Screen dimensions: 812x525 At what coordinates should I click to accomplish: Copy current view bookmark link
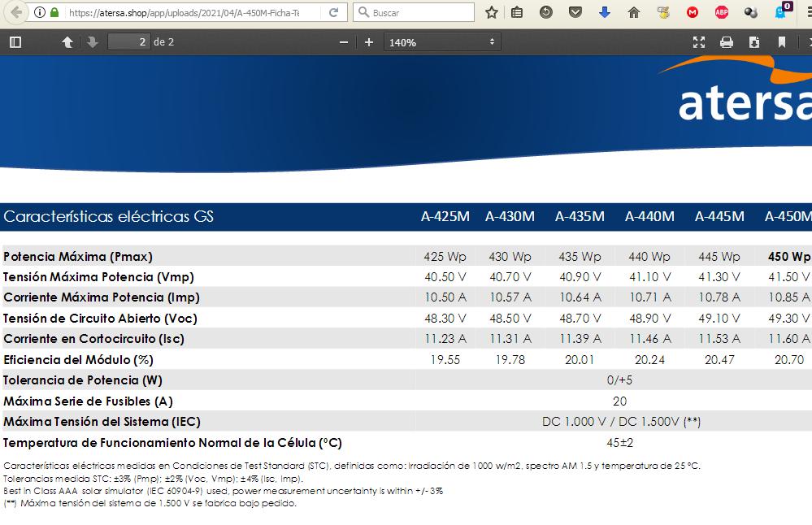(x=782, y=42)
